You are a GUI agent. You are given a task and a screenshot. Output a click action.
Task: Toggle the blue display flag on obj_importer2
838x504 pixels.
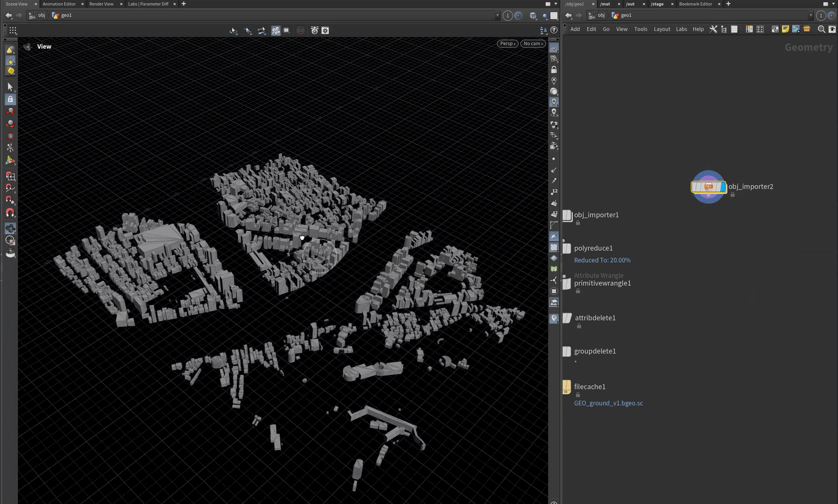pyautogui.click(x=722, y=187)
